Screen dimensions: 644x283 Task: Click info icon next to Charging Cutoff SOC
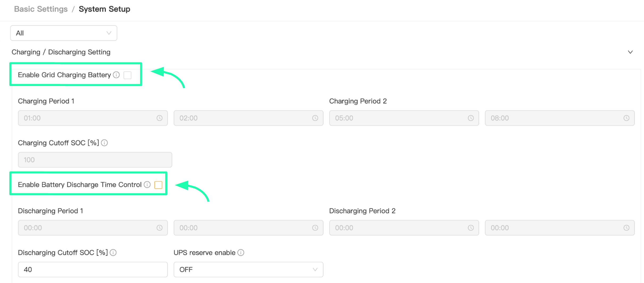tap(104, 143)
